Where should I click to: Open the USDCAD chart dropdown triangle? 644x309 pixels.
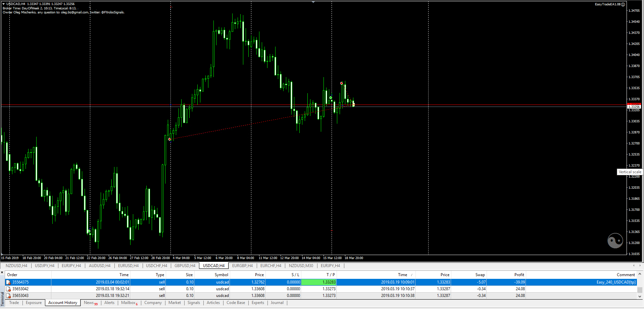click(4, 4)
